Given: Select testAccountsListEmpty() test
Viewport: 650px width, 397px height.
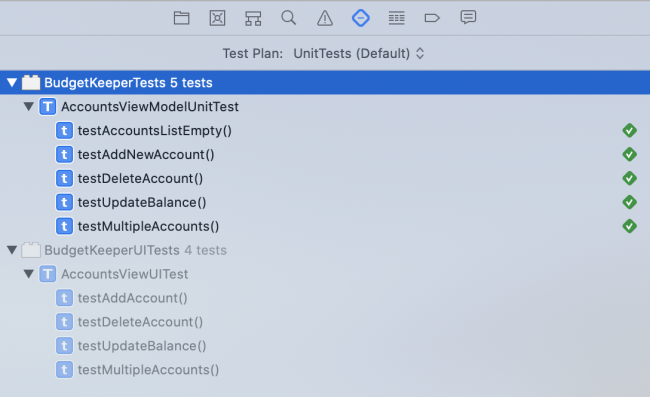Looking at the screenshot, I should pos(325,131).
